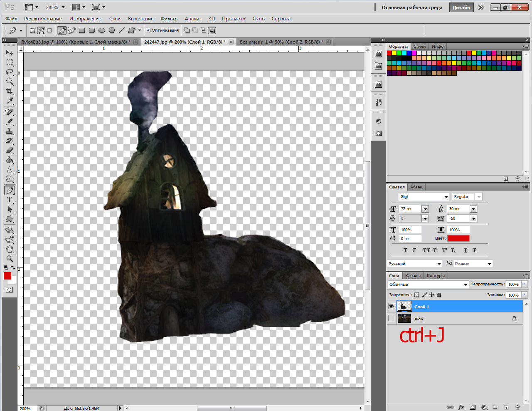Select the Brush tool in toolbox
The image size is (532, 411).
coord(10,122)
